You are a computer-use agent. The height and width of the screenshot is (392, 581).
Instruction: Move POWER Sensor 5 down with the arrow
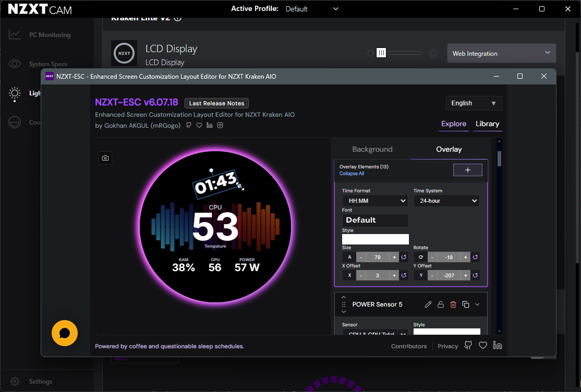[x=344, y=312]
